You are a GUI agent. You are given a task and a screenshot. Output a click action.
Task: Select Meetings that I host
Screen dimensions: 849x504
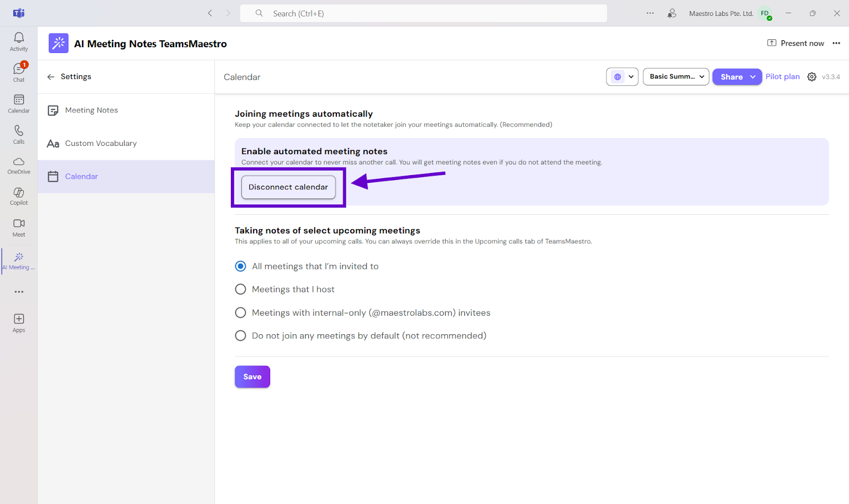pos(240,289)
